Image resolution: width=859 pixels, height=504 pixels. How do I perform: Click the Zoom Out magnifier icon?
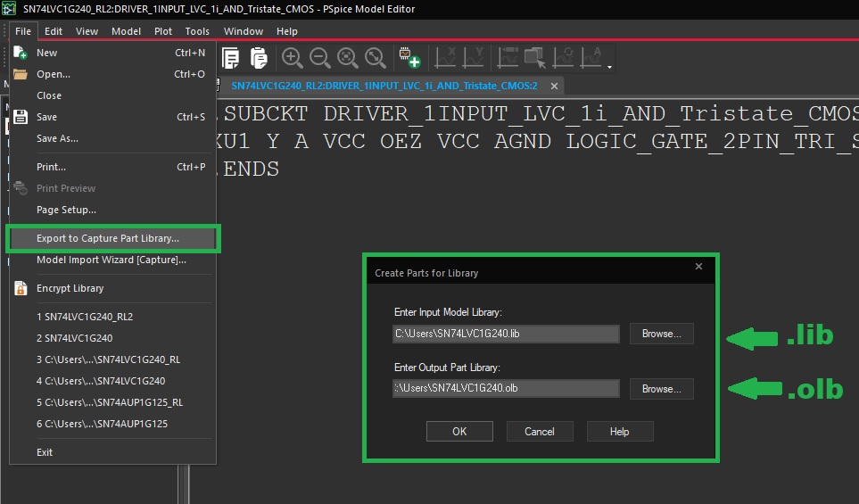click(x=319, y=58)
